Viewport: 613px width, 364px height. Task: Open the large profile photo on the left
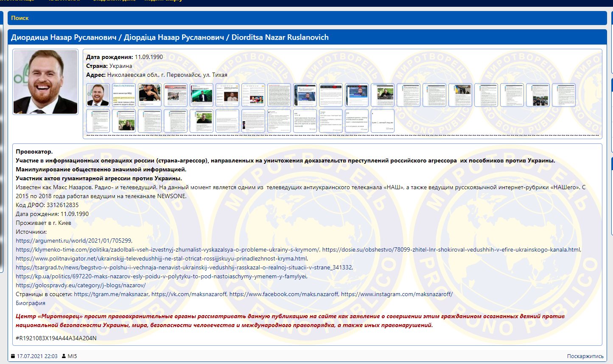pos(45,82)
